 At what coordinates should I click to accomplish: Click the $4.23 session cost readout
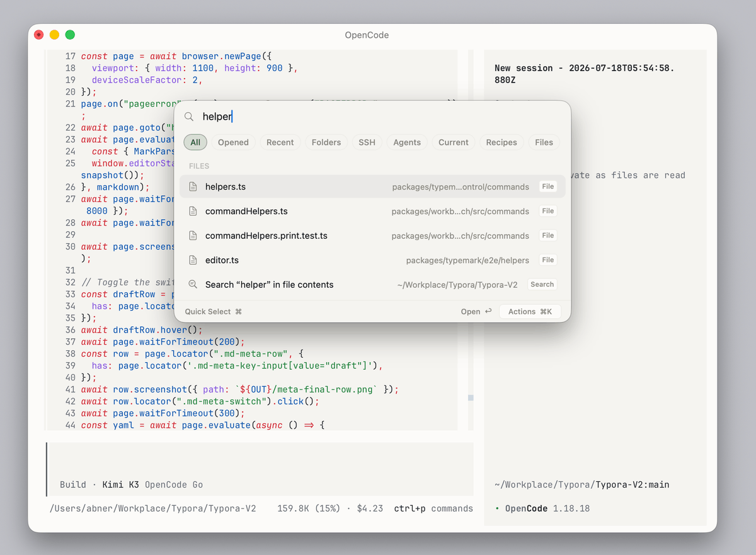click(370, 508)
